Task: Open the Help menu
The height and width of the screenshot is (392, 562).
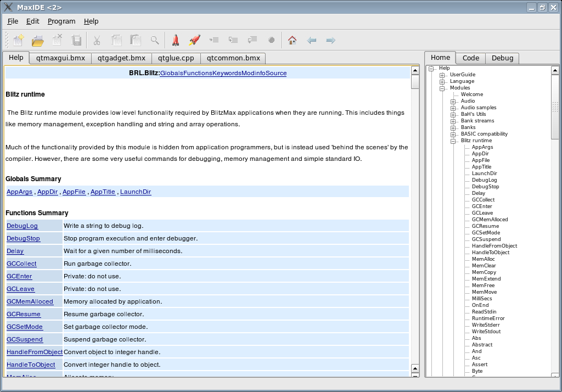Action: (x=91, y=21)
